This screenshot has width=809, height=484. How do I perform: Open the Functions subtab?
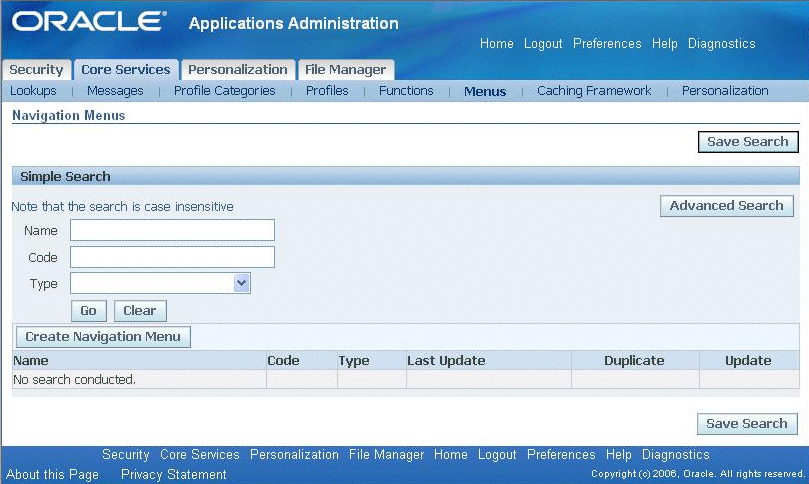coord(406,91)
